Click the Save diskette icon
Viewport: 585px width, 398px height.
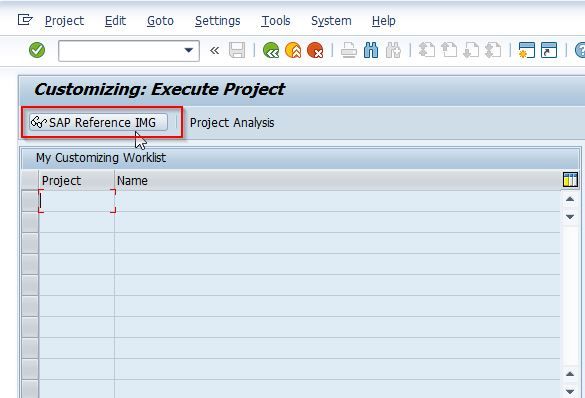coord(237,50)
